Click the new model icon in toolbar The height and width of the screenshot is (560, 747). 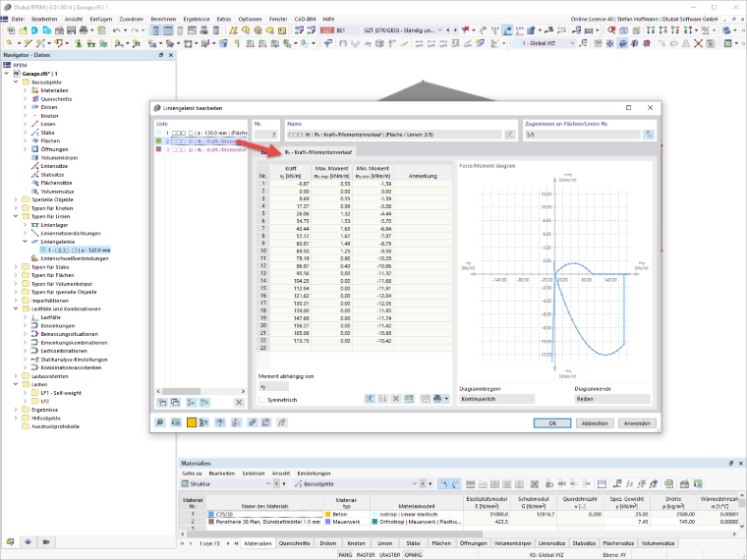point(11,30)
